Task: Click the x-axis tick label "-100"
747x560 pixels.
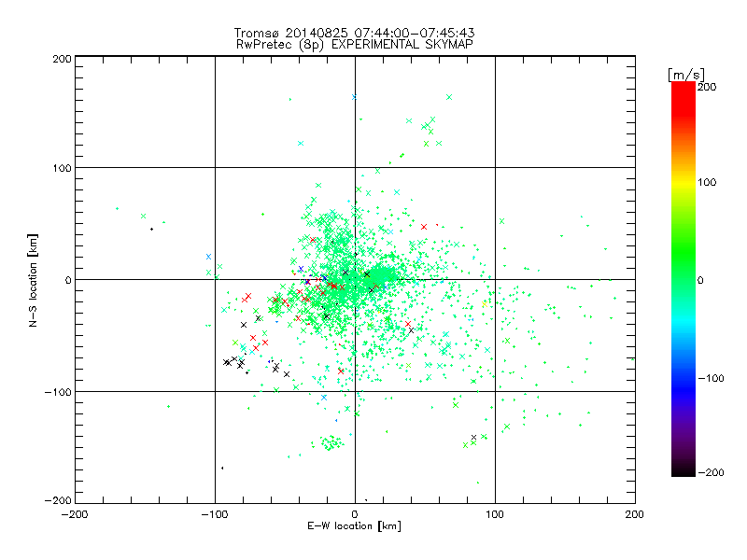Action: 215,515
